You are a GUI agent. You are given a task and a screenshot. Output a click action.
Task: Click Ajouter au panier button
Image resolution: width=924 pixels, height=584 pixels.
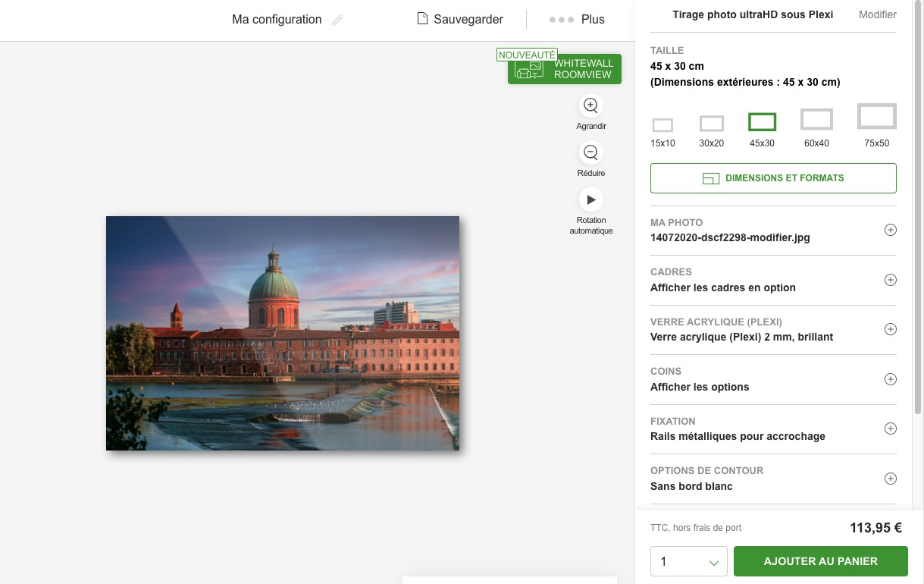coord(821,561)
